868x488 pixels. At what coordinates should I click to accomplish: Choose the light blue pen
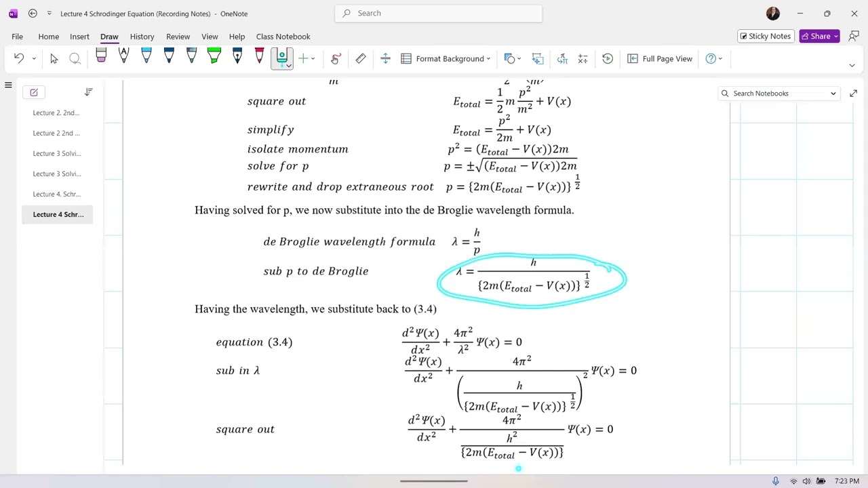tap(146, 57)
